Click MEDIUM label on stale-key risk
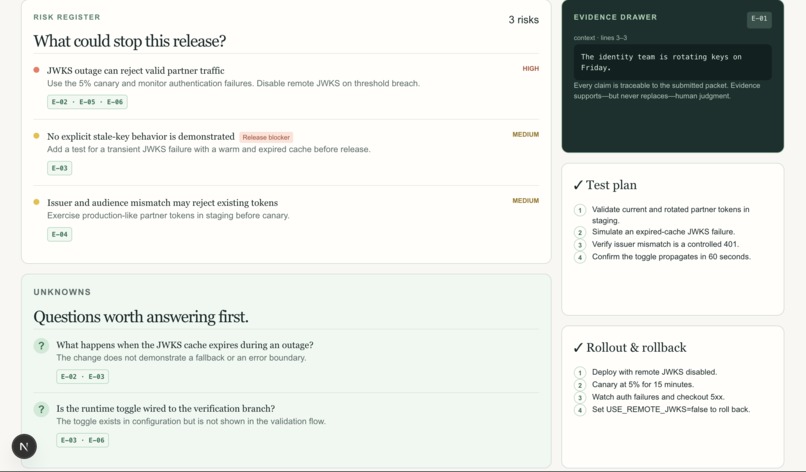 coord(525,134)
